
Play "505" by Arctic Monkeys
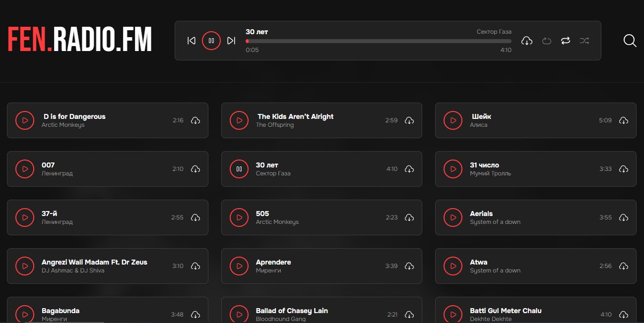pyautogui.click(x=239, y=217)
